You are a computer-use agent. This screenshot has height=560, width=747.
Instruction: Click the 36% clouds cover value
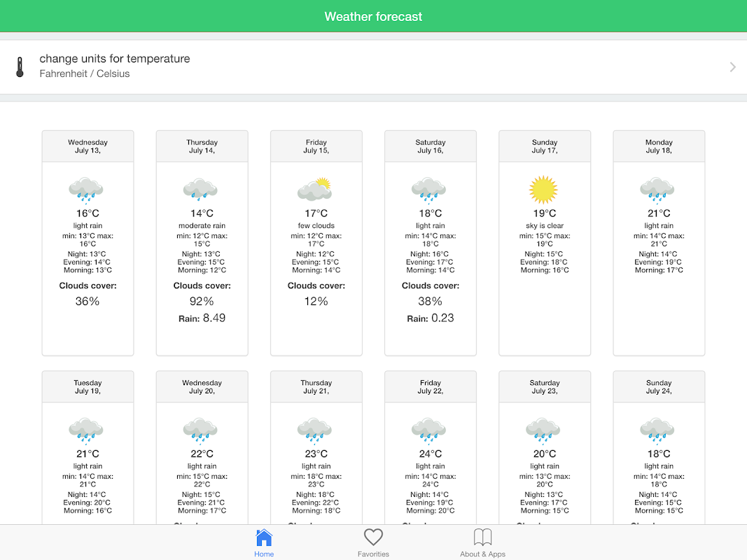tap(88, 302)
